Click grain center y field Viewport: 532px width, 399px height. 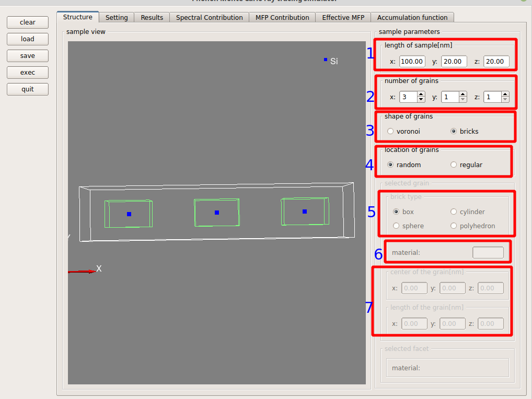pyautogui.click(x=452, y=288)
